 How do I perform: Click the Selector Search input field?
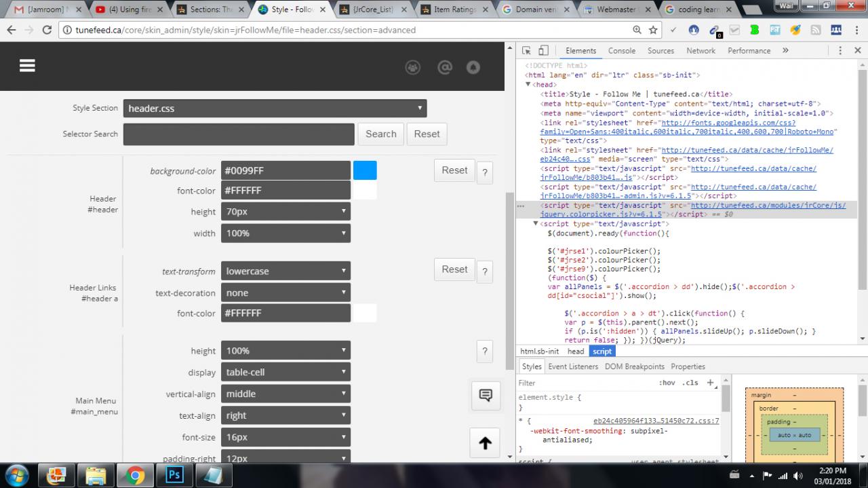239,134
